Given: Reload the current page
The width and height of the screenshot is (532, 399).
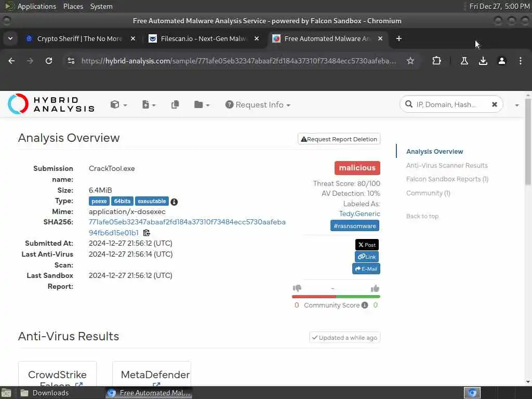Looking at the screenshot, I should pyautogui.click(x=49, y=61).
